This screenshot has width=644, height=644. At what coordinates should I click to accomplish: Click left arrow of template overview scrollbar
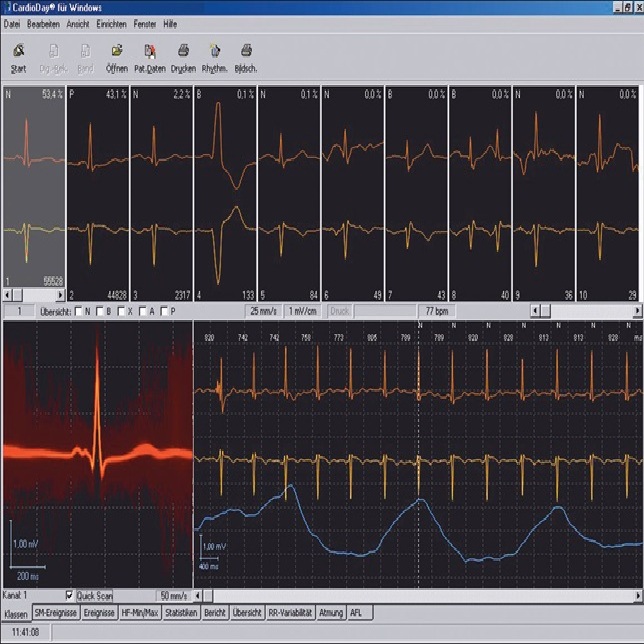(x=535, y=311)
